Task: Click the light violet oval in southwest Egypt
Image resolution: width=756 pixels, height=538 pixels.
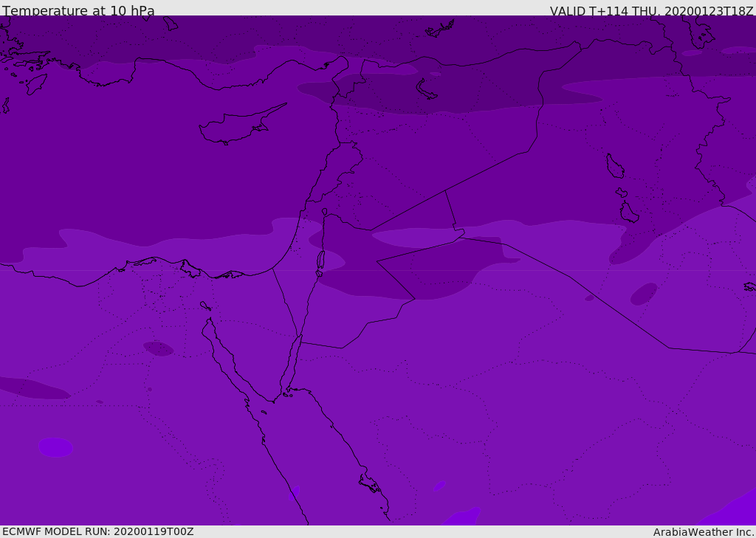Action: coord(55,447)
